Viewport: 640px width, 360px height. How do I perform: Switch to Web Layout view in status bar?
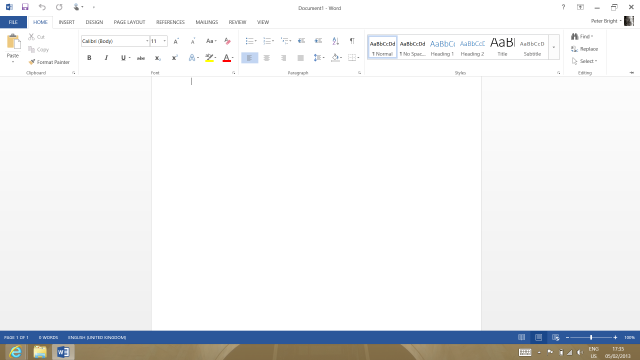coord(556,338)
